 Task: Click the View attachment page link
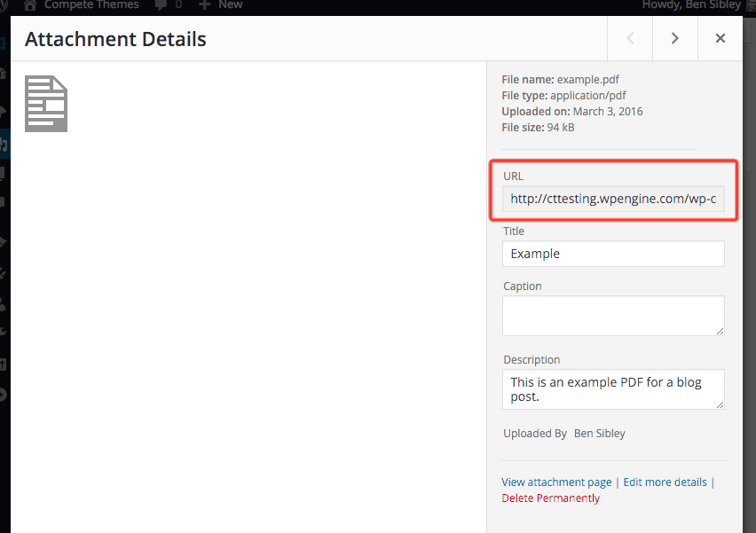point(556,482)
